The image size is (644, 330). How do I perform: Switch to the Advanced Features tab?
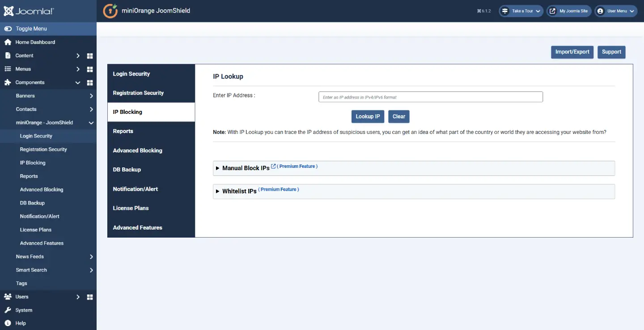click(x=151, y=227)
